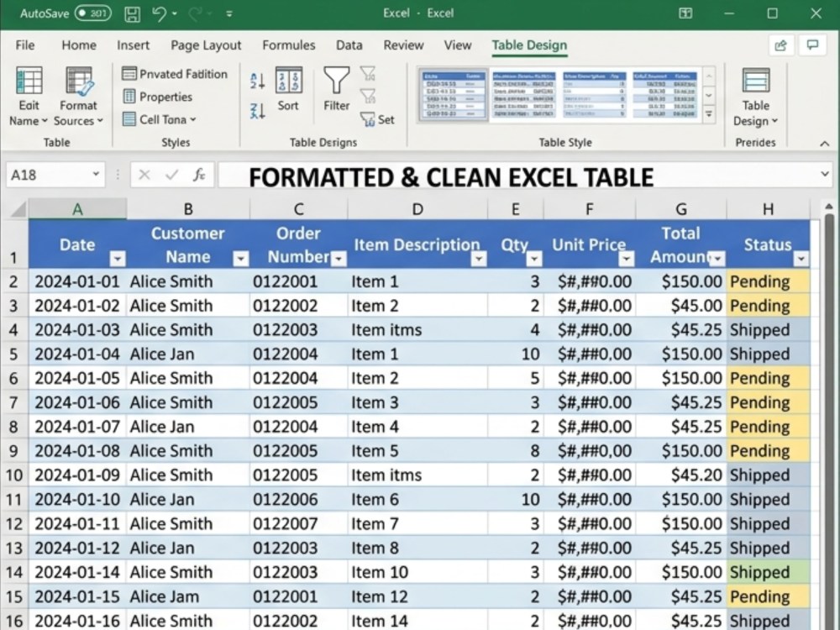Open the Page Layout tab

[206, 45]
